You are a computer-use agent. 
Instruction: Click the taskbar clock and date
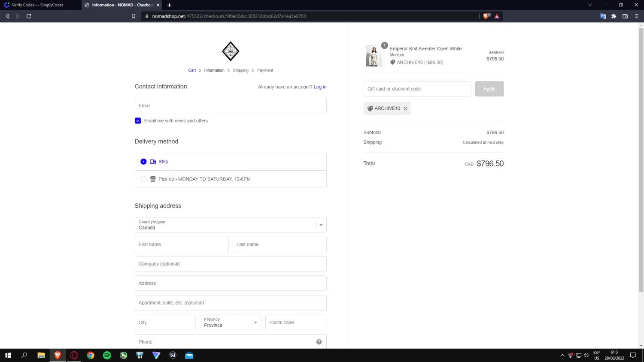click(614, 355)
